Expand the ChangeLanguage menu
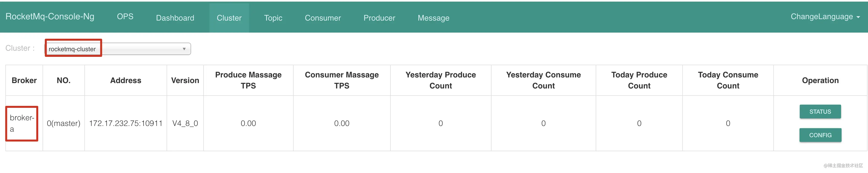 click(824, 17)
